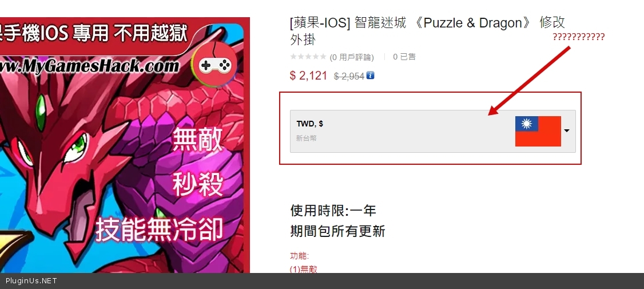Click the crossed-out $ 2,954 original price
Screen dimensions: 644x289
tap(349, 76)
